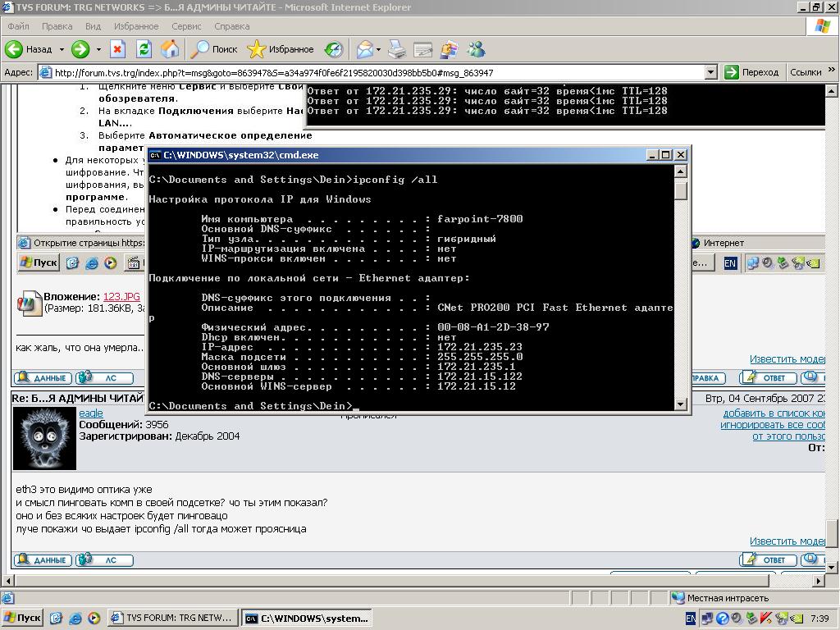The height and width of the screenshot is (630, 840).
Task: Open the Файл menu
Action: pyautogui.click(x=18, y=26)
